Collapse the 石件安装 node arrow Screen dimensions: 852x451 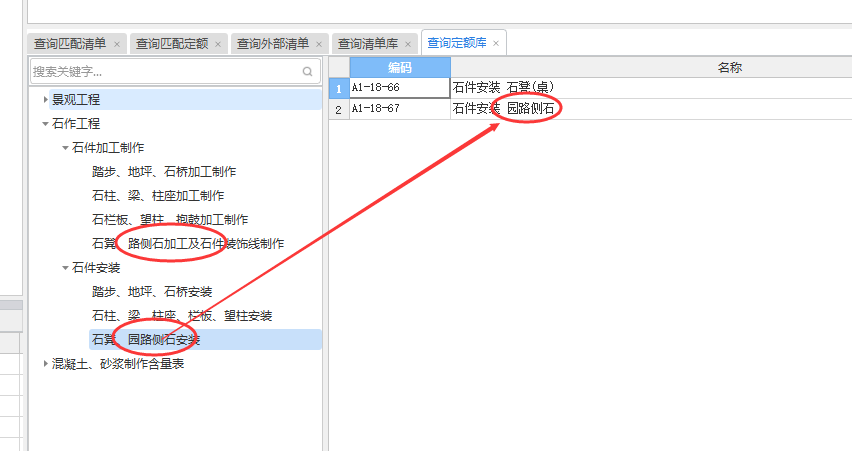point(65,268)
